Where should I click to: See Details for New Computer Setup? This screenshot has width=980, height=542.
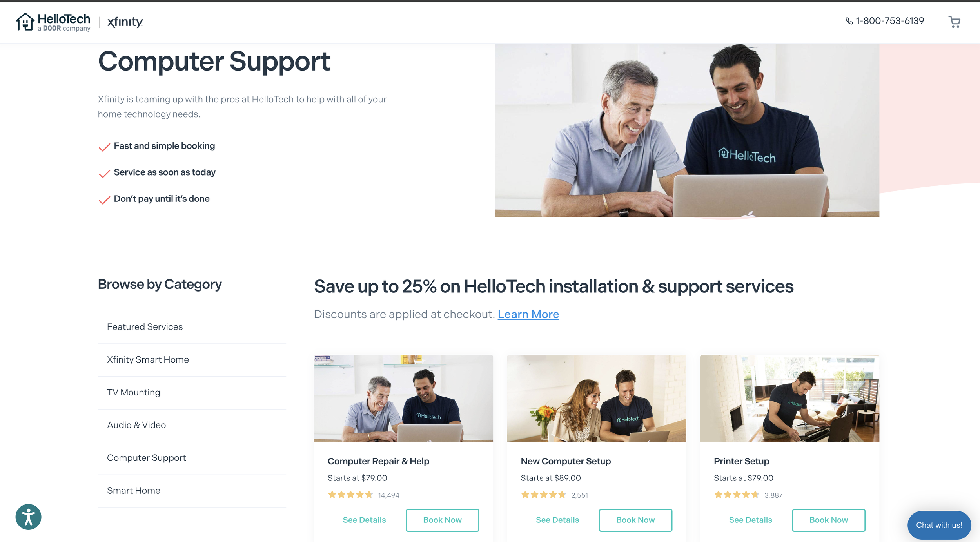point(557,520)
